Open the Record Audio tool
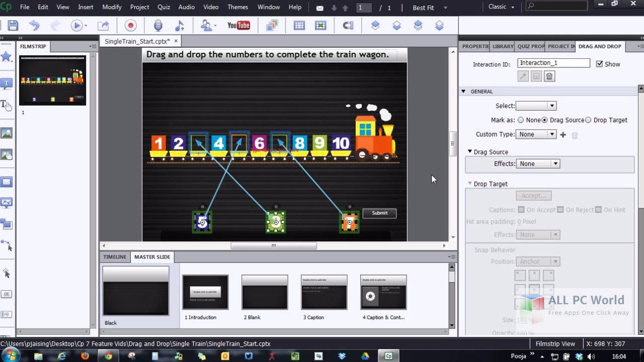 157,25
